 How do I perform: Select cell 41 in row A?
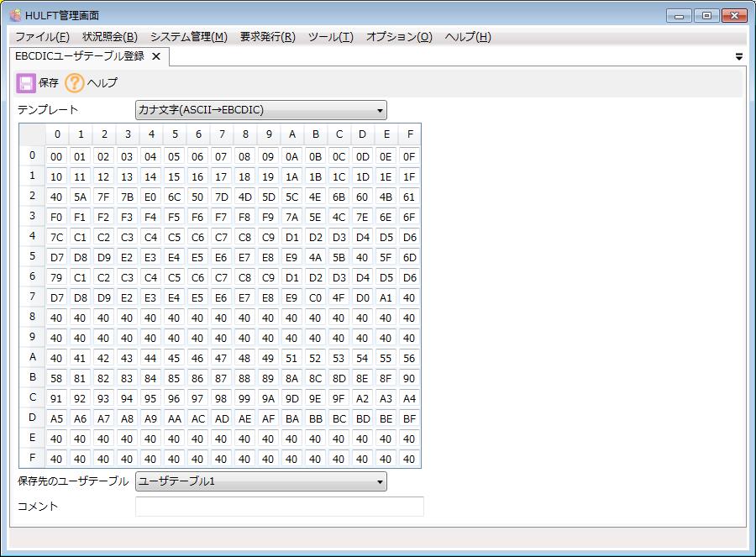[80, 359]
